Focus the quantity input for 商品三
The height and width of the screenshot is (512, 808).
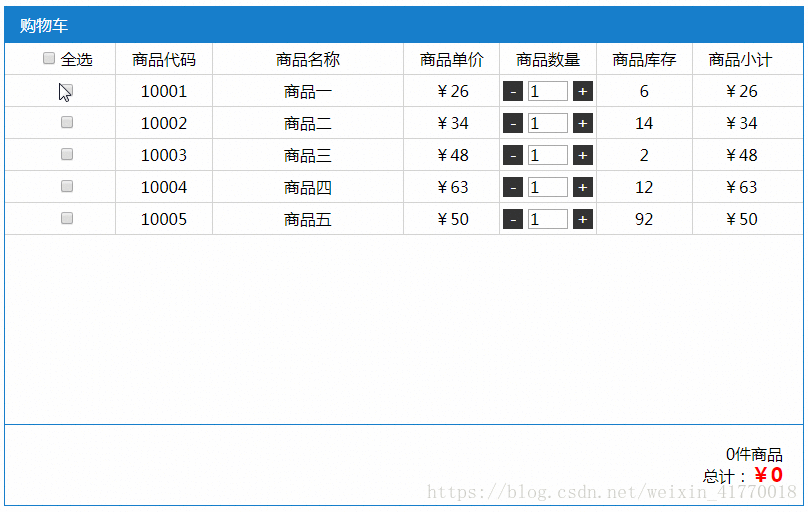pyautogui.click(x=548, y=155)
